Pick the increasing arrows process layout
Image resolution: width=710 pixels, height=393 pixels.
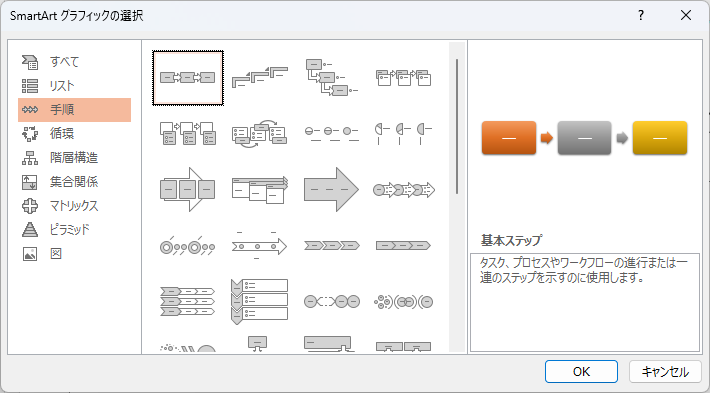(x=259, y=189)
